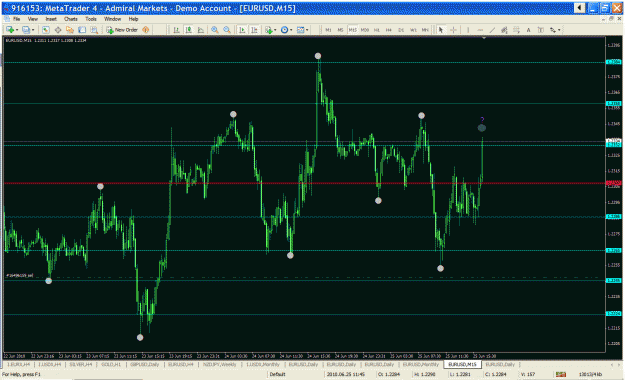
Task: Select the Cursor arrow tool
Action: click(x=441, y=30)
